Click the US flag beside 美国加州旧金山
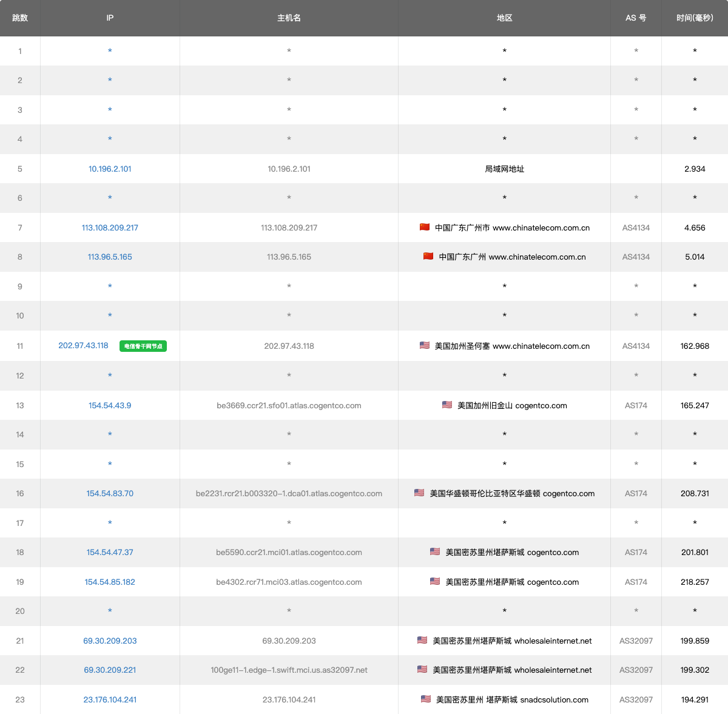The image size is (728, 714). (447, 405)
